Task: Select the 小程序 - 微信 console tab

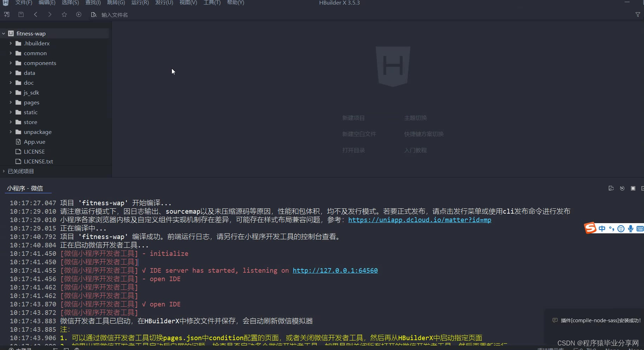Action: pyautogui.click(x=25, y=188)
